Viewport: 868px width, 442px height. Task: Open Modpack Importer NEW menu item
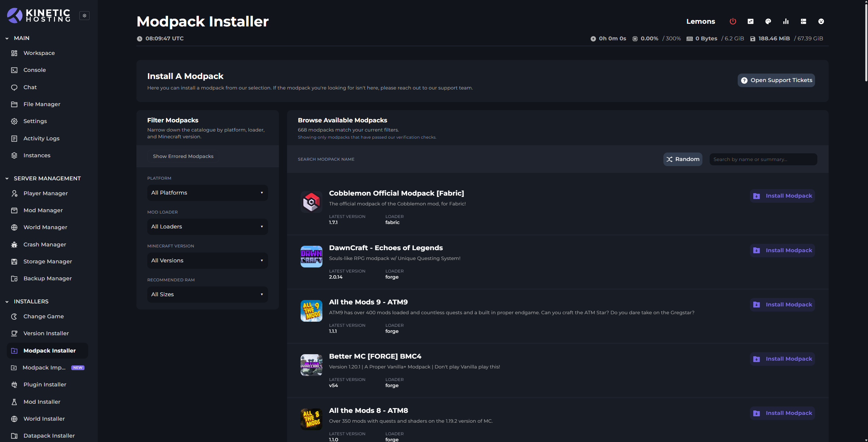[48, 368]
